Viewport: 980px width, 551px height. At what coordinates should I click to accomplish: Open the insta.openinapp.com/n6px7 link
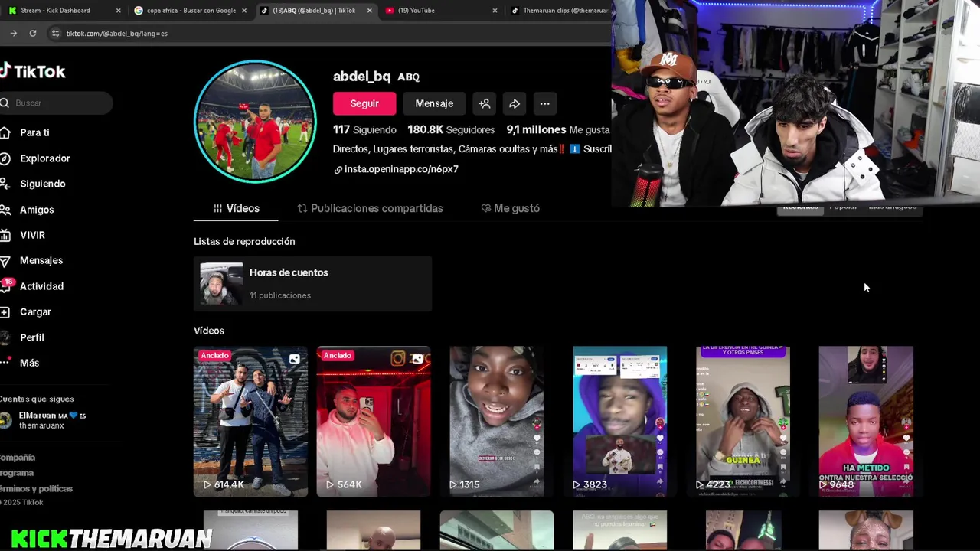(401, 169)
